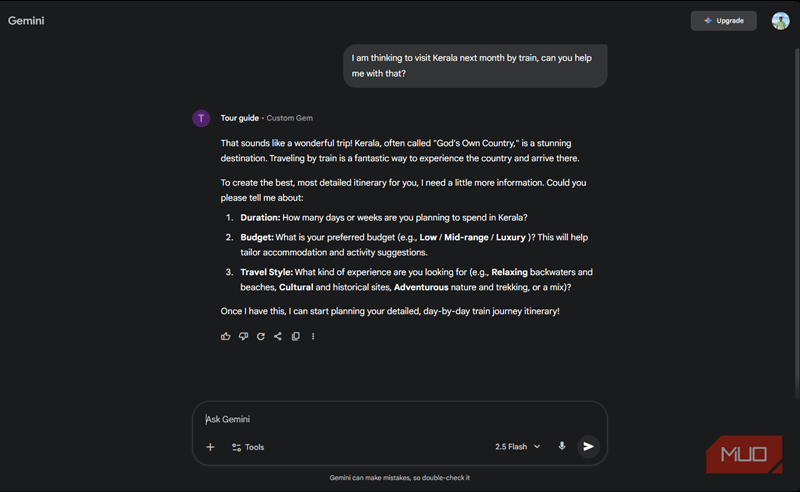800x492 pixels.
Task: Regenerate the response with redo icon
Action: (261, 336)
